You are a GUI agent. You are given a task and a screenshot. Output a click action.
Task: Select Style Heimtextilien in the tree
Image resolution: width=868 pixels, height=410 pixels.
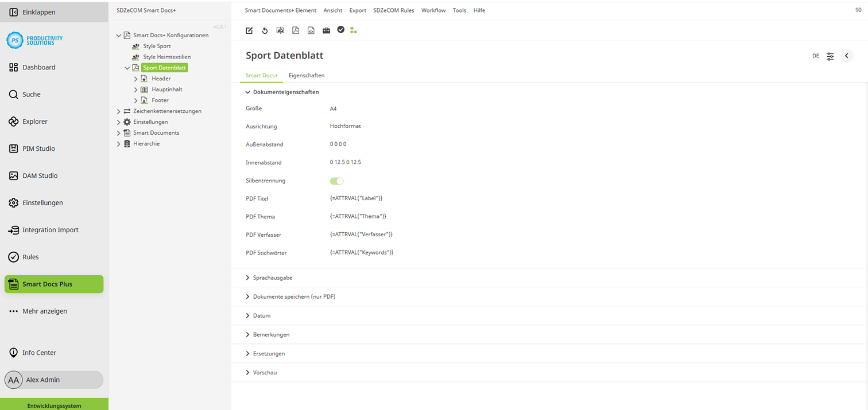tap(167, 57)
